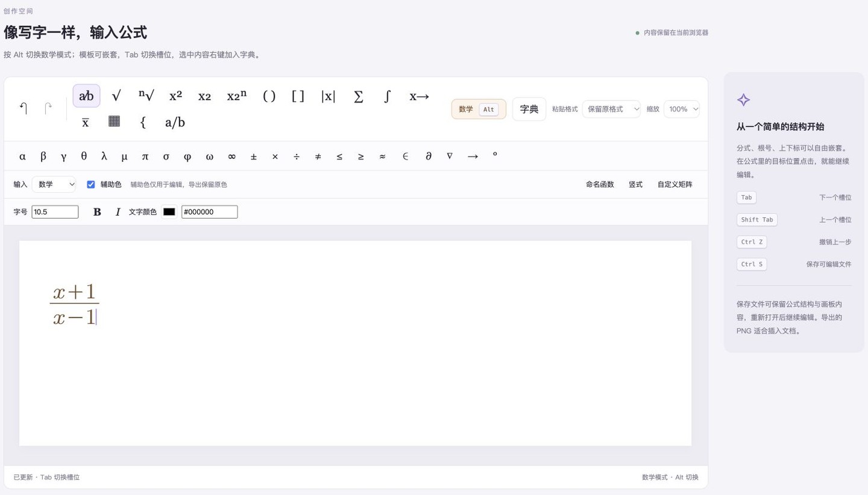Click the #000000 color hex field
The height and width of the screenshot is (495, 868).
coord(210,212)
